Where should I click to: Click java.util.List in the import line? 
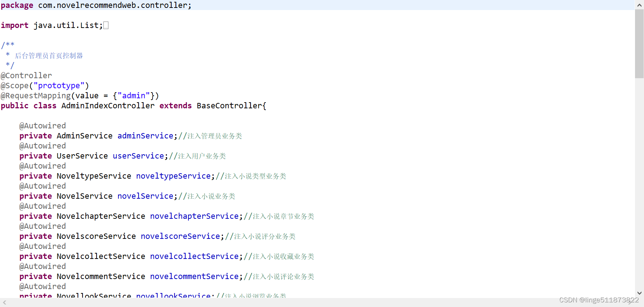pos(66,25)
